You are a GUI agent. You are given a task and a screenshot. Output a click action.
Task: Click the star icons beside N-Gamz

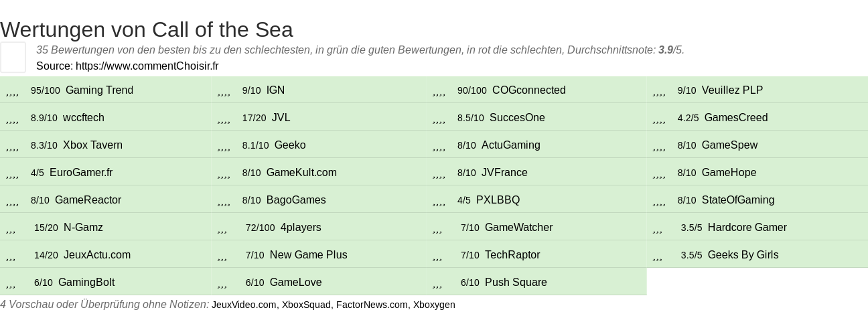point(11,228)
